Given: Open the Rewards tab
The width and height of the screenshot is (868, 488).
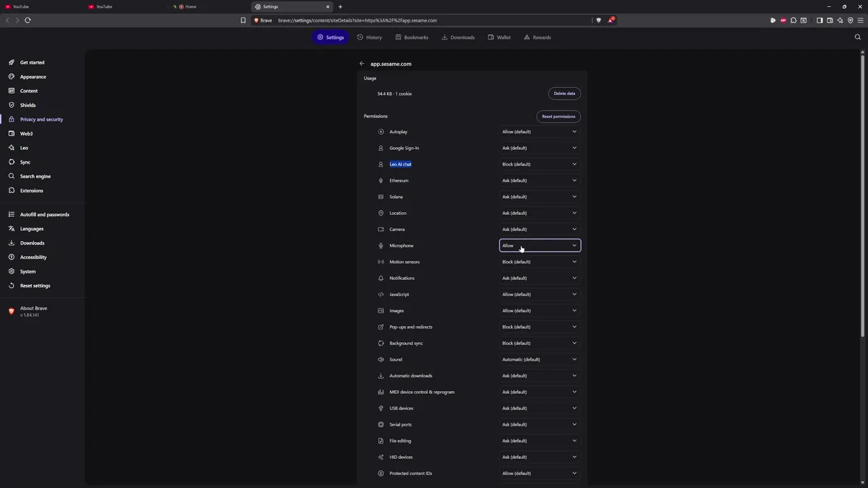Looking at the screenshot, I should click(x=537, y=37).
